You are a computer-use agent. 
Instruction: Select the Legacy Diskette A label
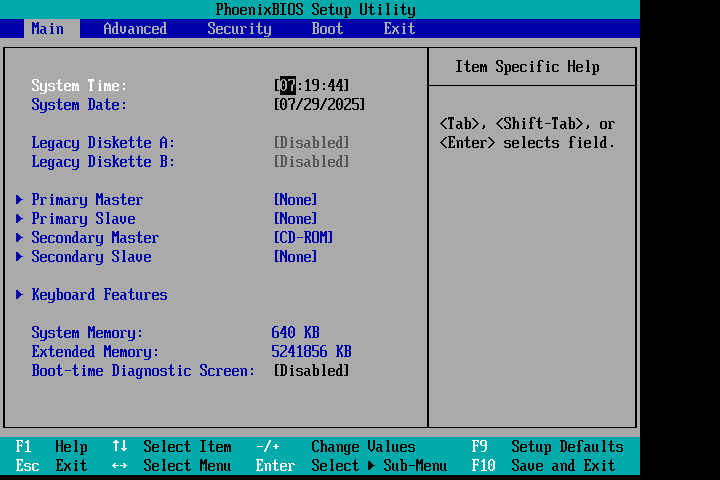(103, 143)
